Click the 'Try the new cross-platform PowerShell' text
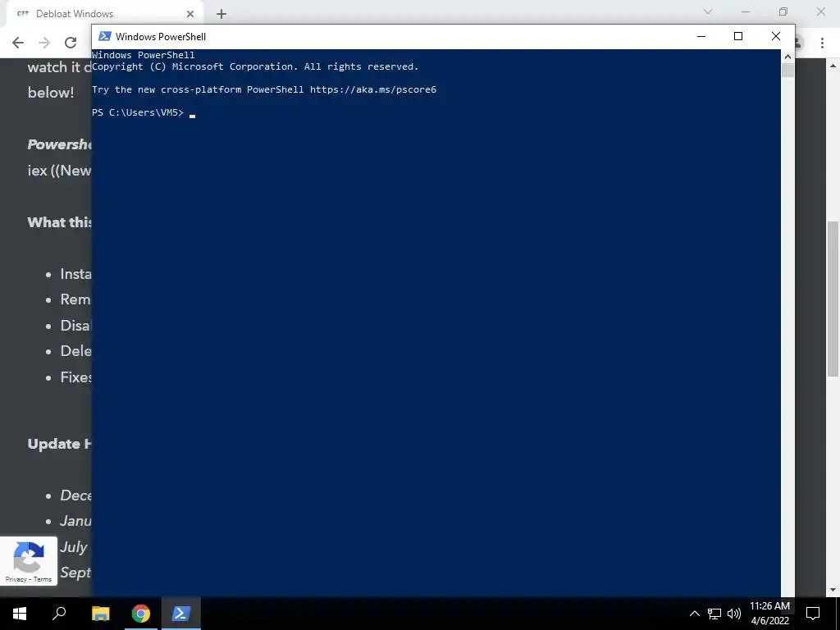 197,89
